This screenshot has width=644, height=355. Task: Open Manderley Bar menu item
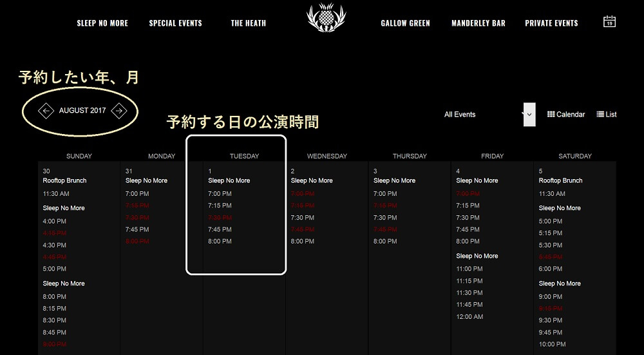pyautogui.click(x=478, y=23)
